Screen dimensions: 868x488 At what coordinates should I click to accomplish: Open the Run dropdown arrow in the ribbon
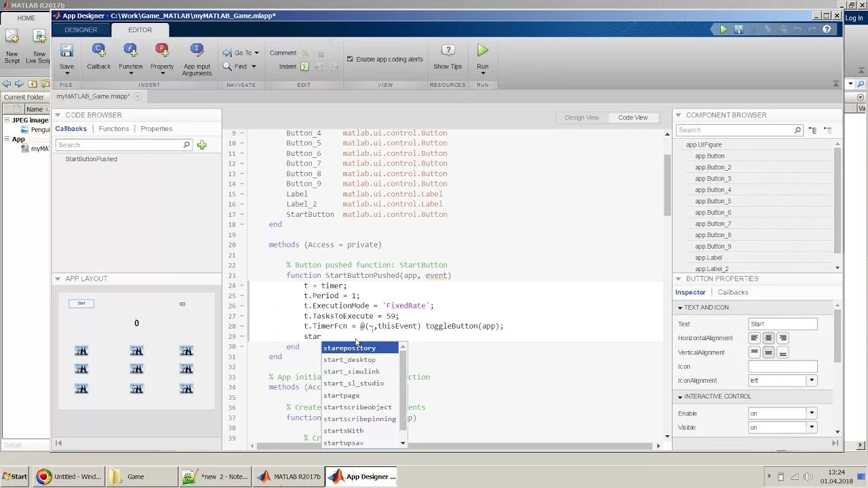pyautogui.click(x=482, y=73)
